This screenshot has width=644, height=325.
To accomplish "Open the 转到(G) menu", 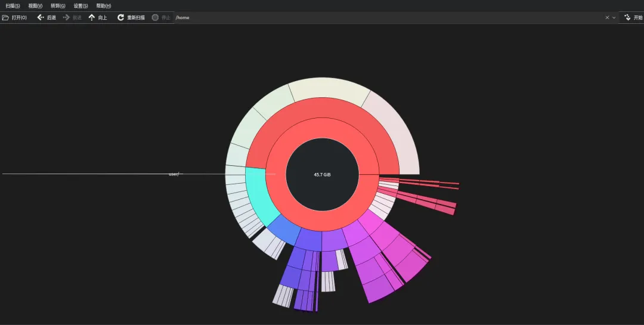I will [x=58, y=6].
